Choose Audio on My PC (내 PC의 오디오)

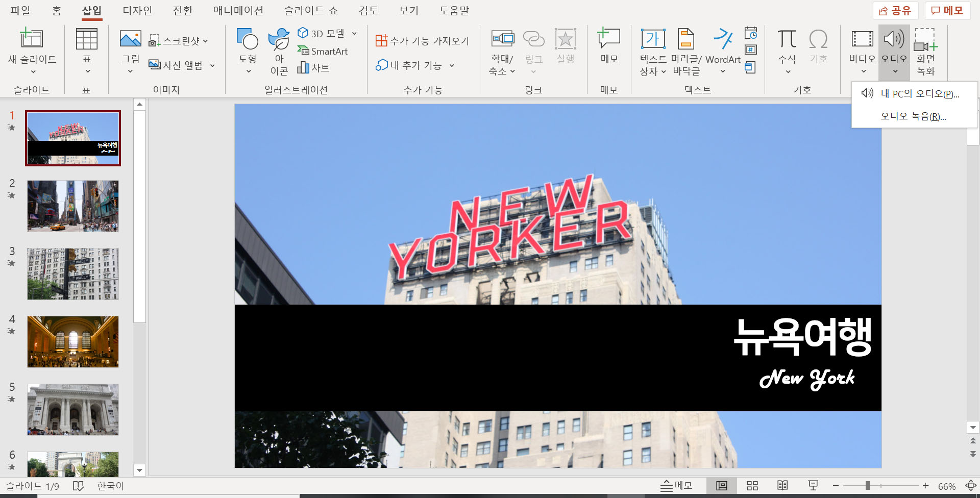(x=914, y=93)
